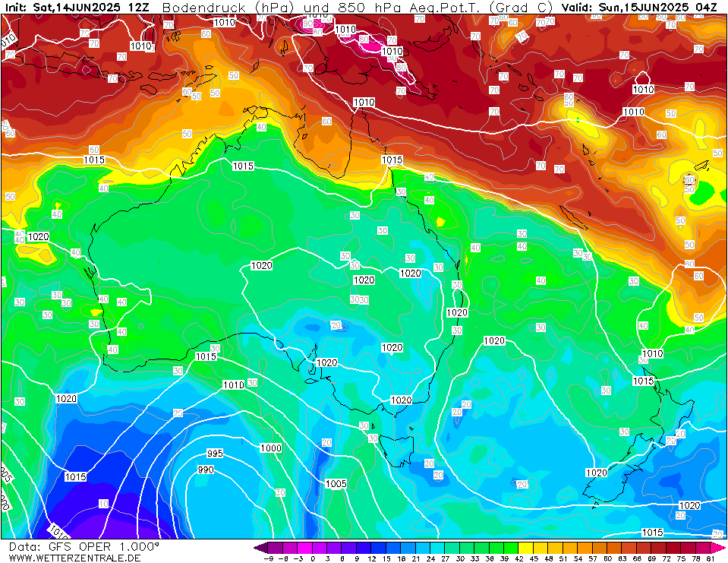Viewport: 728px width, 563px height.
Task: Click the 0 tick label on color scale
Action: (313, 558)
